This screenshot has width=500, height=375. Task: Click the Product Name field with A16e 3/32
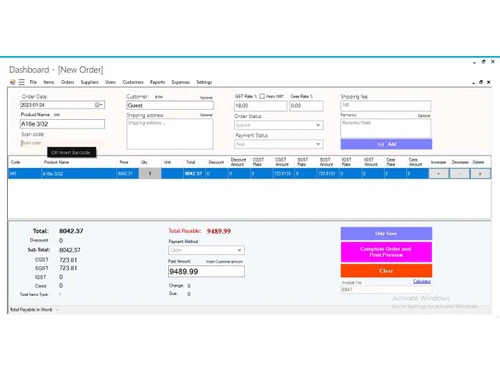click(x=62, y=124)
